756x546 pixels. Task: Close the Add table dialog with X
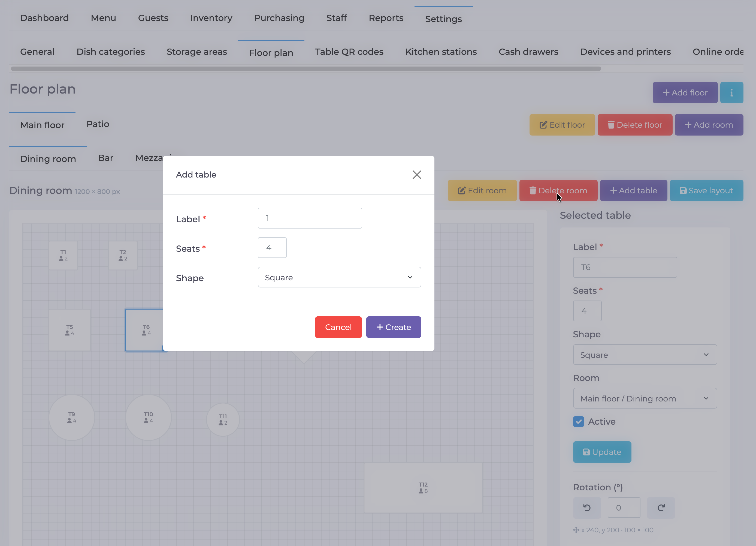(417, 175)
